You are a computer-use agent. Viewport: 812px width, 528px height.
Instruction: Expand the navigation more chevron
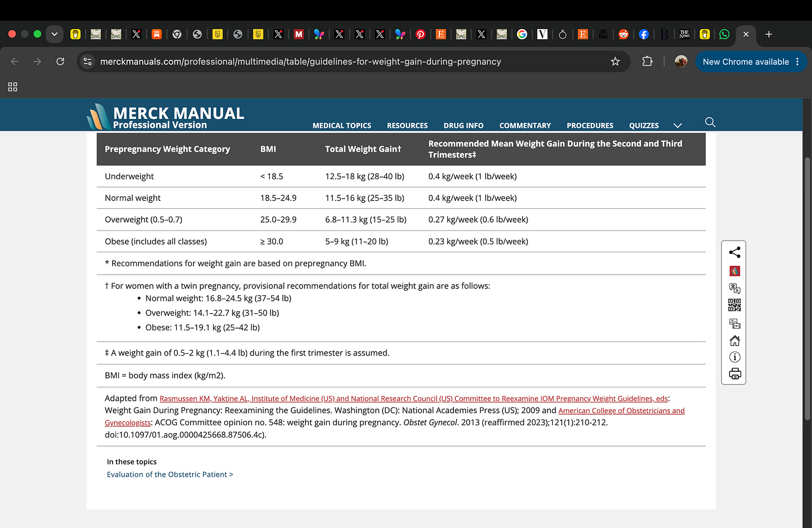[678, 126]
